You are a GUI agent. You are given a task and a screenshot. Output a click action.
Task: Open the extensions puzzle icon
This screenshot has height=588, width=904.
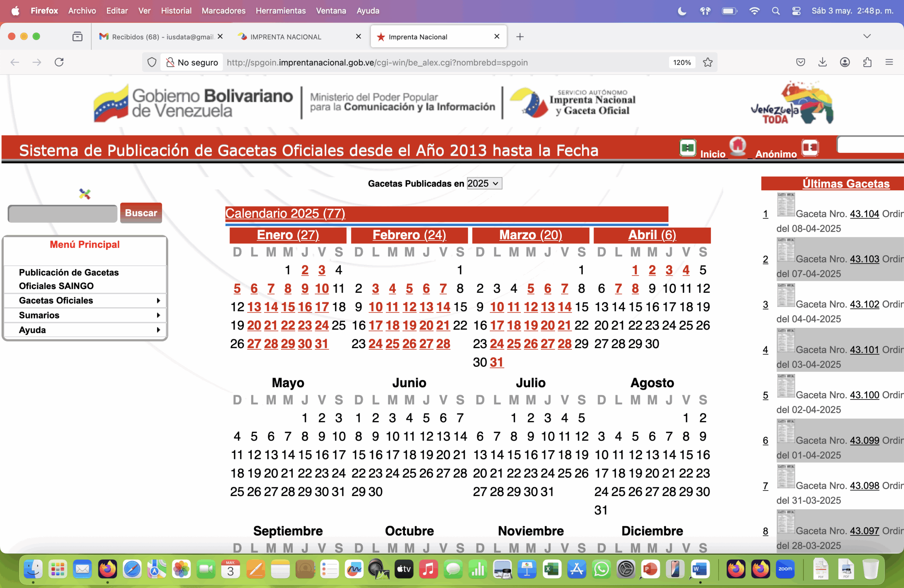click(867, 62)
